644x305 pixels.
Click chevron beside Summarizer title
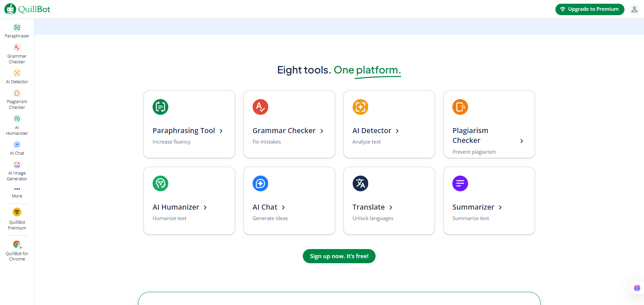pyautogui.click(x=500, y=208)
